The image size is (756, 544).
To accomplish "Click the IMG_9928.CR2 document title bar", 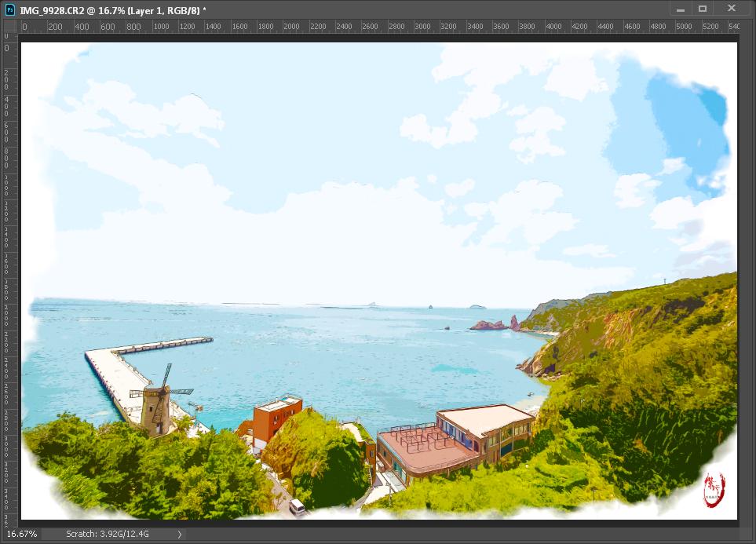I will 314,9.
